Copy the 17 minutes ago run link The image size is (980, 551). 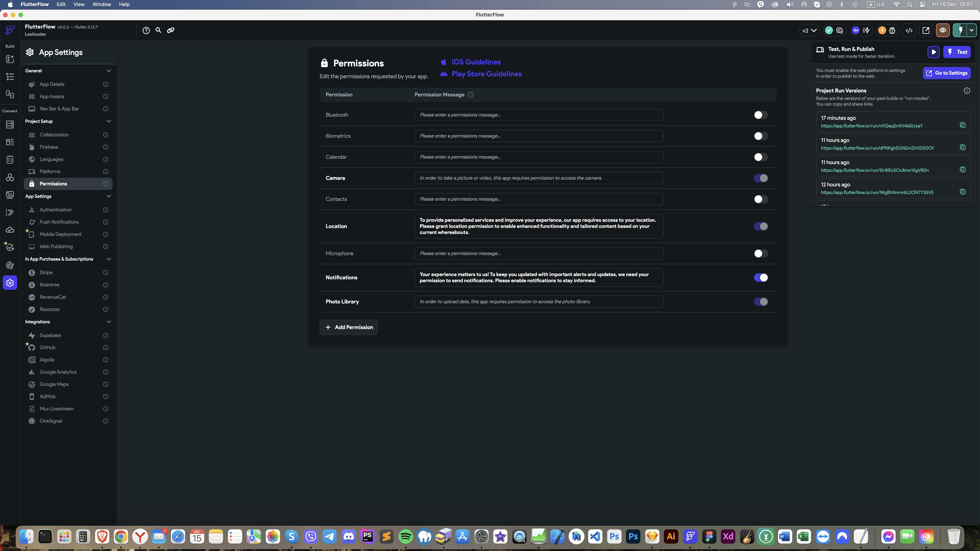[x=963, y=126]
